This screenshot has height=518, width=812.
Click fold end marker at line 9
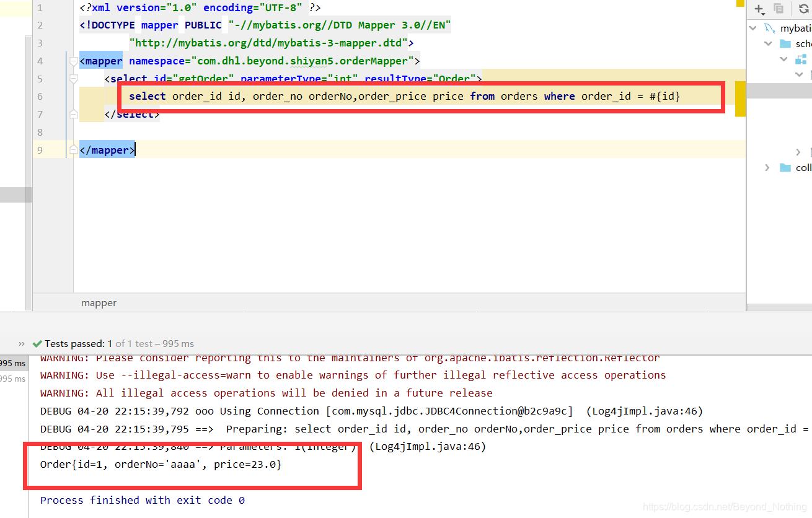pos(74,150)
